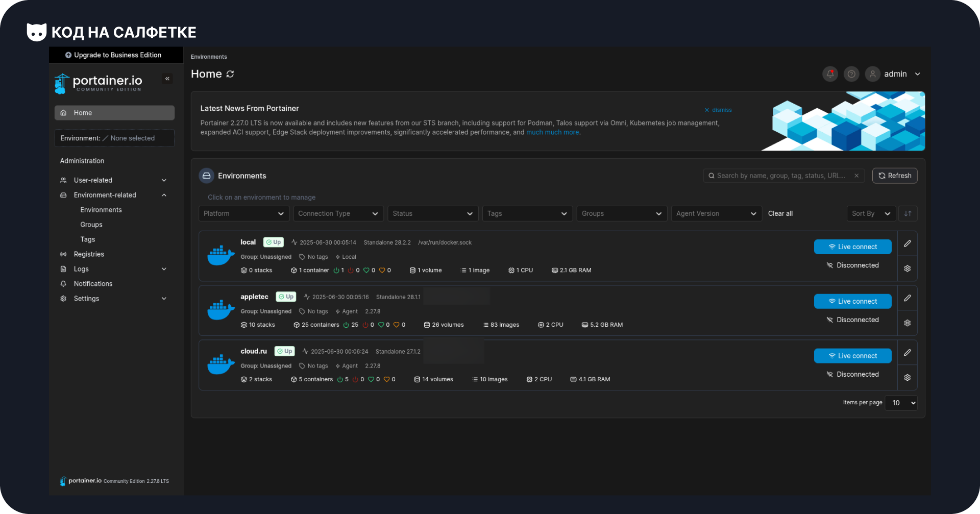The width and height of the screenshot is (980, 514).
Task: Live connect to cloud.ru environment
Action: pos(853,356)
